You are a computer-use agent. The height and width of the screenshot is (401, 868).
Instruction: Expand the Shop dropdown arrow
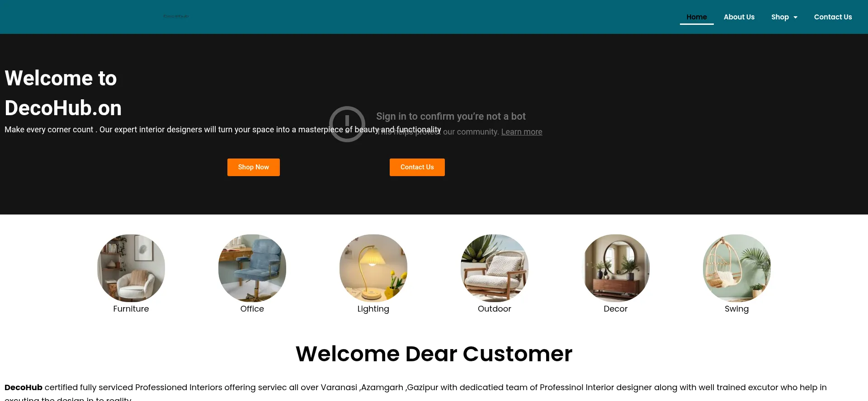[795, 17]
